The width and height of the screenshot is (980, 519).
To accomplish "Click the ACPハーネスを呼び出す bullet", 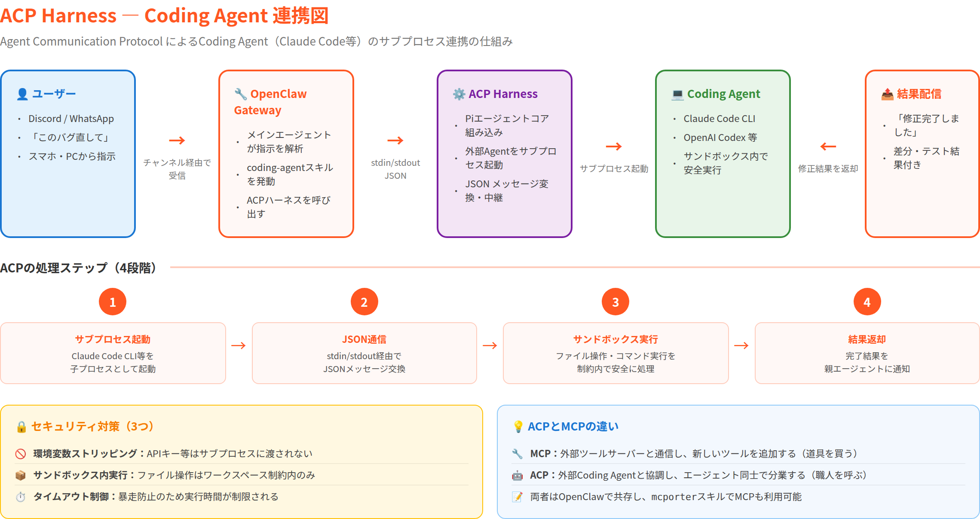I will coord(289,207).
